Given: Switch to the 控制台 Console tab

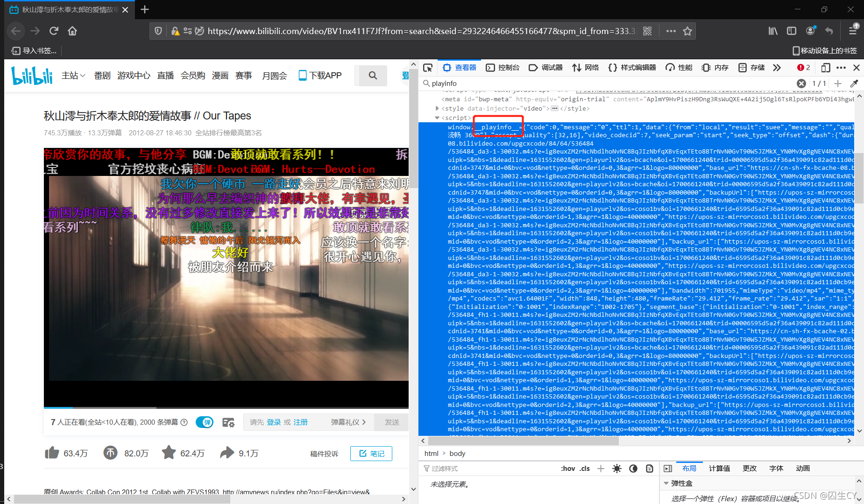Looking at the screenshot, I should coord(503,68).
